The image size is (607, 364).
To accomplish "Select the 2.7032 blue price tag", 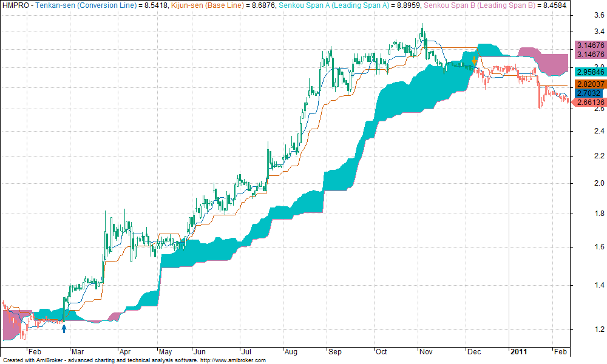I will (x=588, y=93).
